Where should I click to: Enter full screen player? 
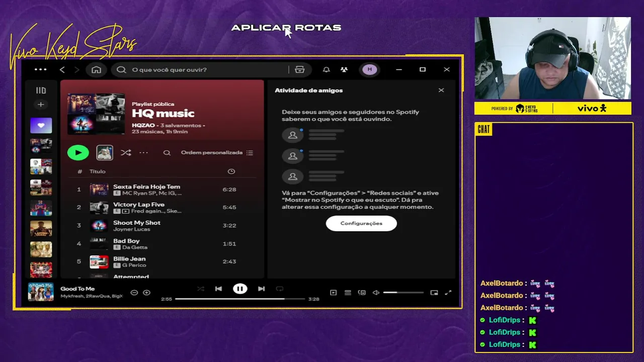(448, 293)
